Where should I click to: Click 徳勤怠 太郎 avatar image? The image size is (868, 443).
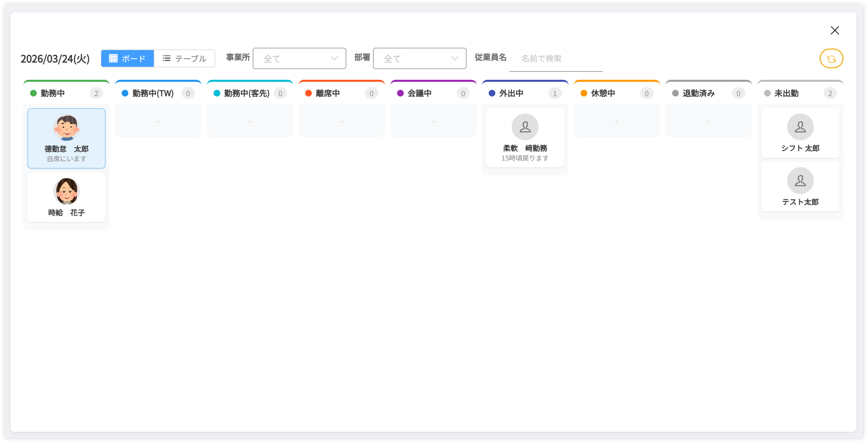point(67,128)
